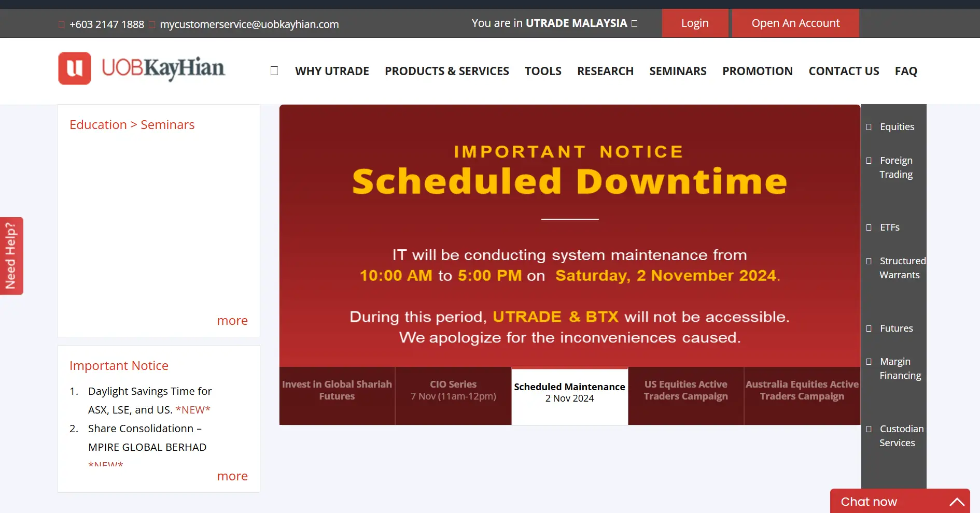Open the Seminars breadcrumb link
This screenshot has width=980, height=513.
(x=167, y=124)
